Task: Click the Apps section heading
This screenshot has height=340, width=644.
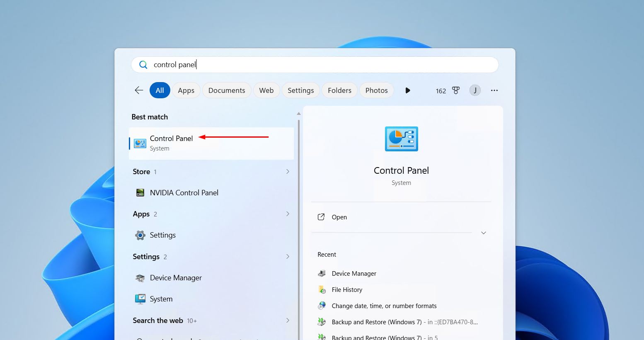Action: coord(141,214)
